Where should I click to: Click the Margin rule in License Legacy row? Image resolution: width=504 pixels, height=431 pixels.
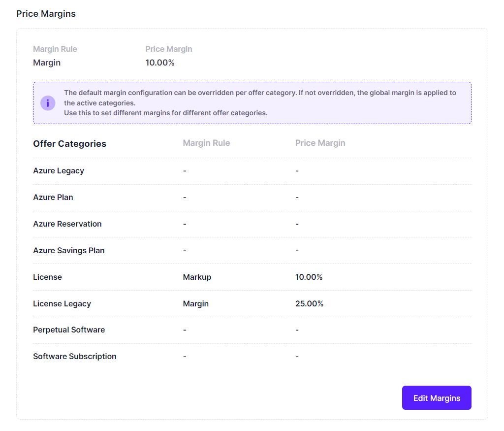pyautogui.click(x=196, y=303)
